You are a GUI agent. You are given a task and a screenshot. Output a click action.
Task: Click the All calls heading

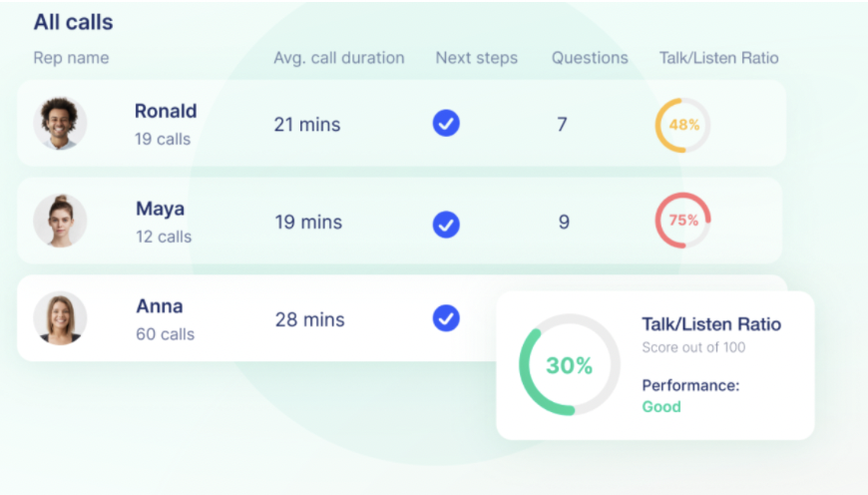74,22
